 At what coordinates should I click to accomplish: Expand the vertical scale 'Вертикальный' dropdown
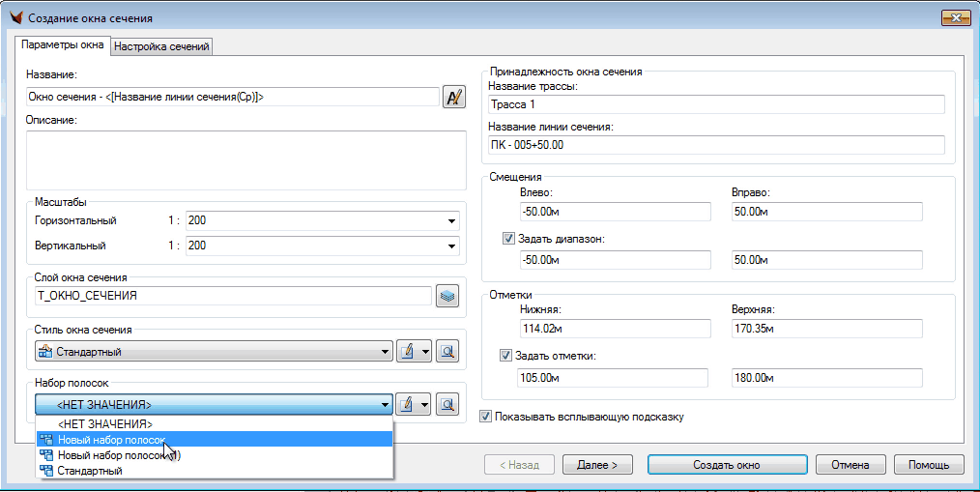(450, 246)
